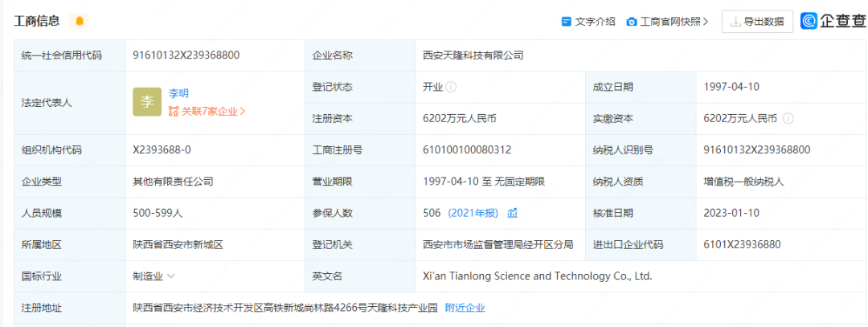Open the 李明 legal representative link
Screen dimensions: 868x327
click(x=178, y=93)
